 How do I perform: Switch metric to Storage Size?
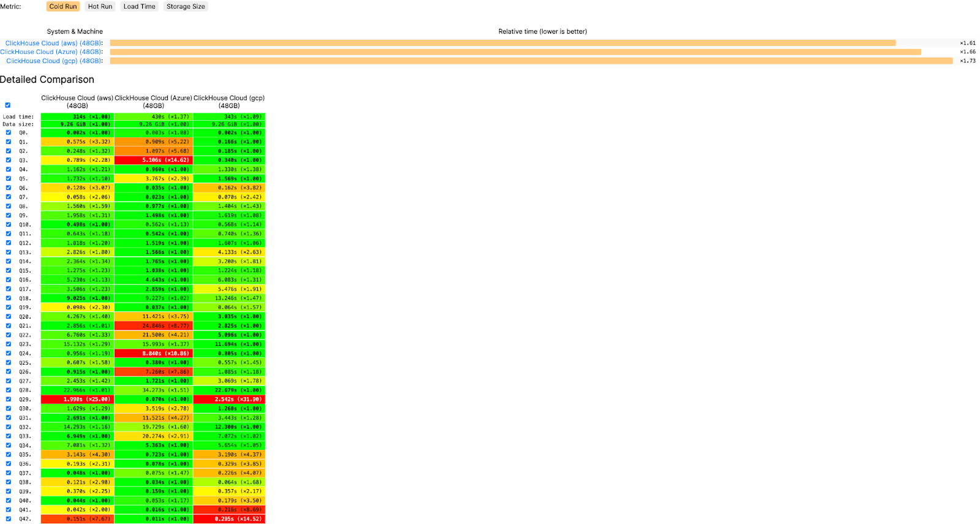point(186,7)
